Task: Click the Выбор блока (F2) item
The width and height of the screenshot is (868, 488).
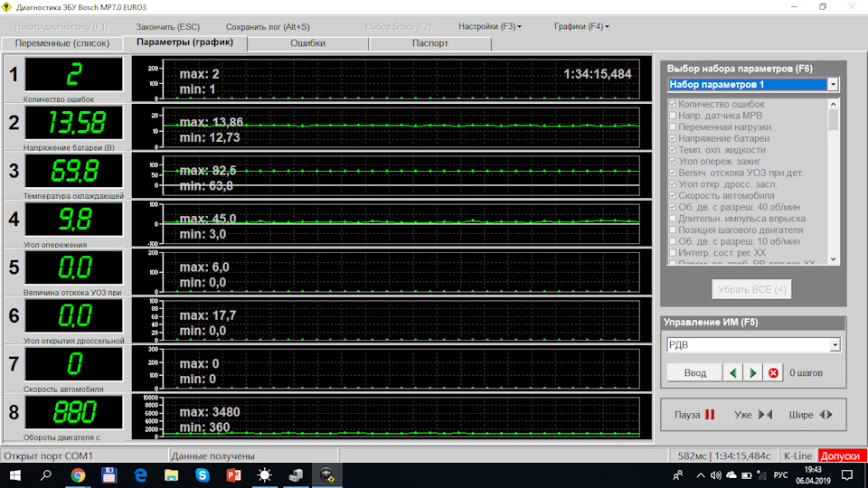Action: [x=398, y=26]
